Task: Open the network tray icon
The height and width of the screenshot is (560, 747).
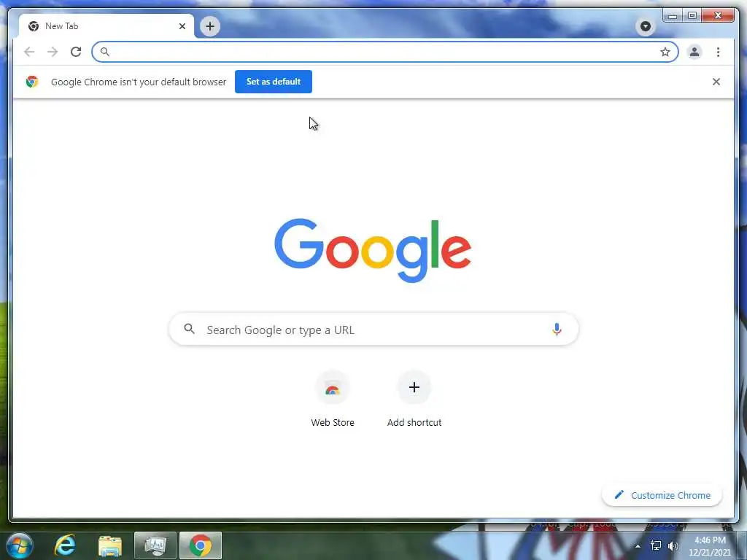Action: pyautogui.click(x=656, y=545)
